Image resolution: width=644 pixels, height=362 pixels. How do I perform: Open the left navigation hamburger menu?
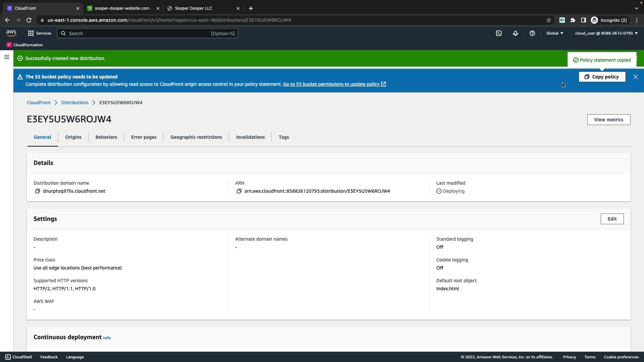6,57
